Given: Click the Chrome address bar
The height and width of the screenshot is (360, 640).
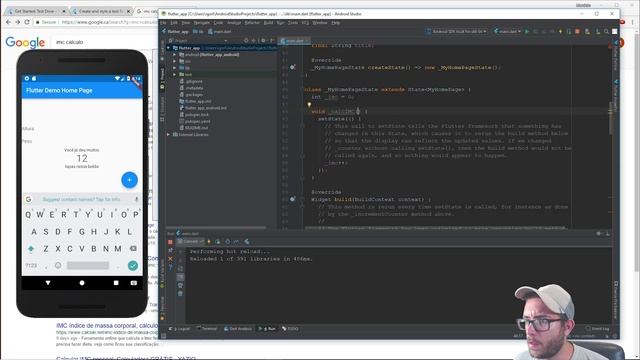Looking at the screenshot, I should (x=96, y=22).
